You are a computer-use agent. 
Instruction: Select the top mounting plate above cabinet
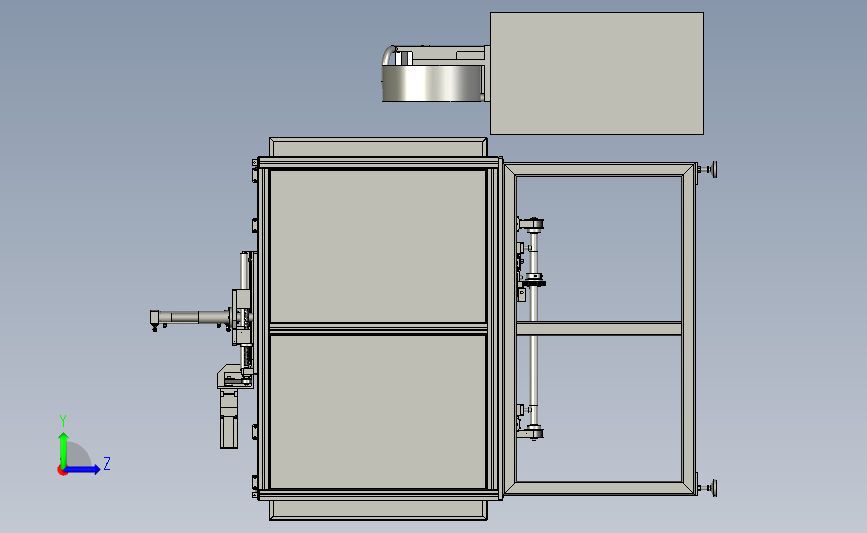pyautogui.click(x=378, y=147)
